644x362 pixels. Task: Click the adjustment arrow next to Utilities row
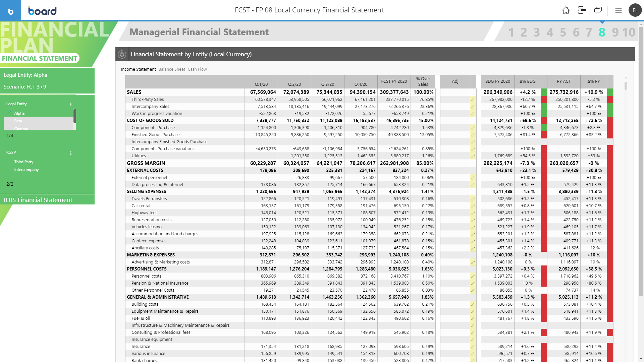[x=473, y=156]
